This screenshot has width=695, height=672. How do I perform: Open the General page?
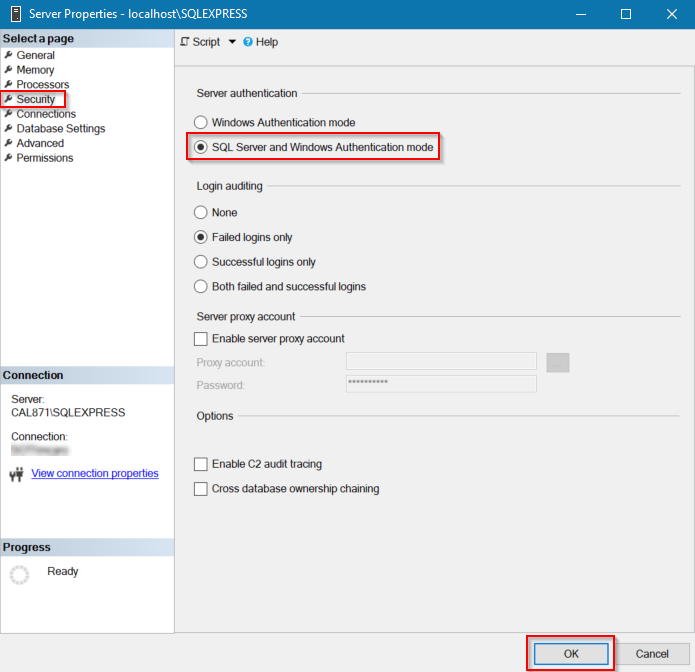pos(35,55)
